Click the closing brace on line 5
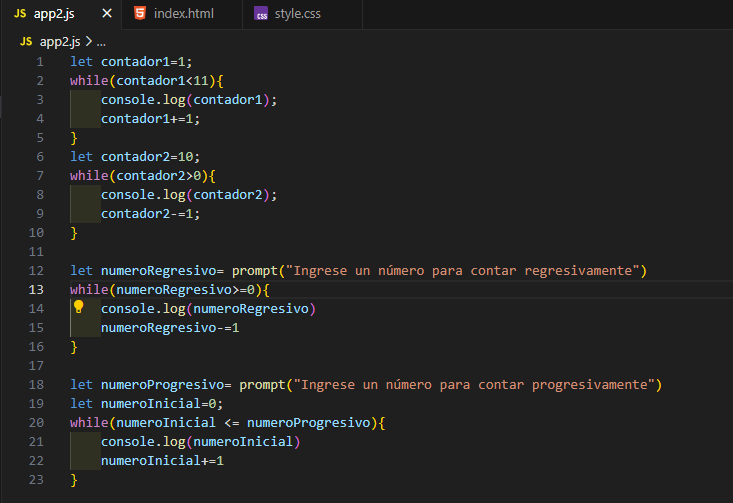Screen dimensions: 733x503 click(x=74, y=138)
